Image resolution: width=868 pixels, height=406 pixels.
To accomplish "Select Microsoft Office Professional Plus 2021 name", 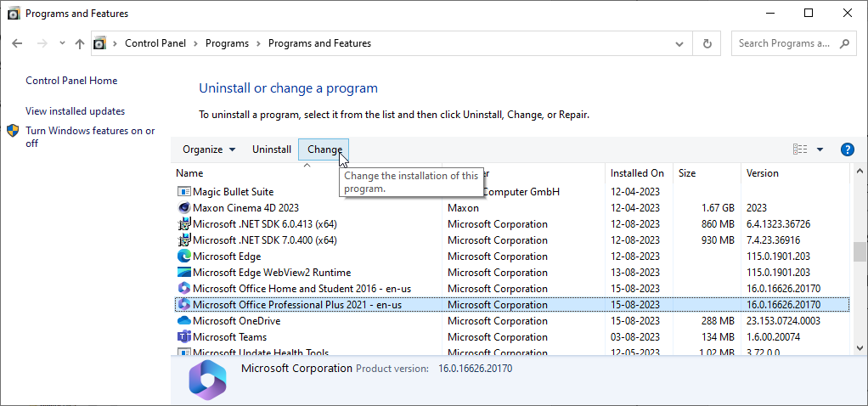I will click(297, 305).
